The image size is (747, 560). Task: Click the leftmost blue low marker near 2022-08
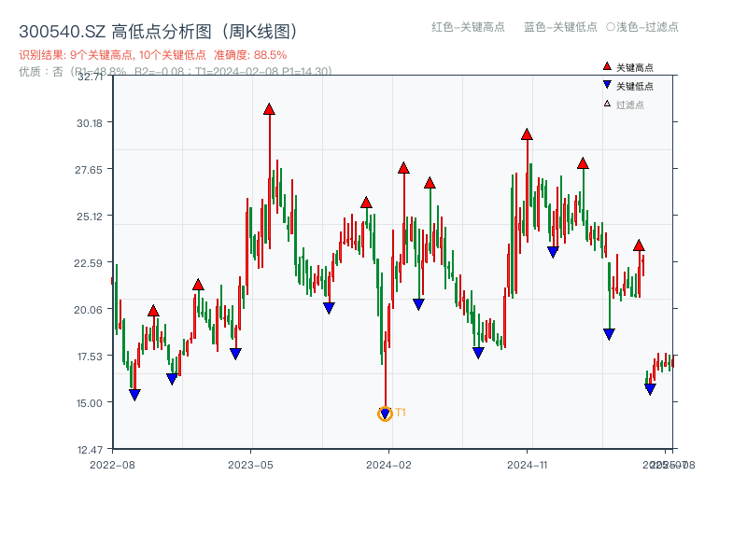click(x=134, y=395)
